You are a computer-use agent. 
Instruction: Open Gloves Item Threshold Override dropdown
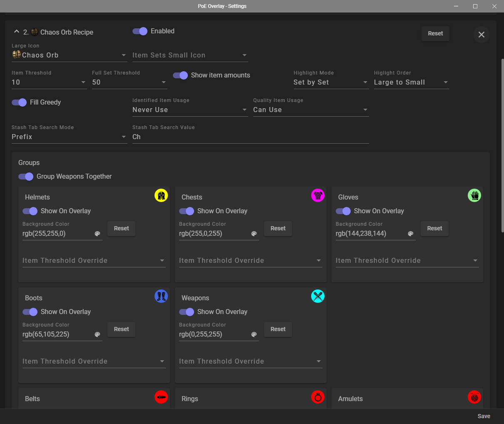pyautogui.click(x=407, y=260)
